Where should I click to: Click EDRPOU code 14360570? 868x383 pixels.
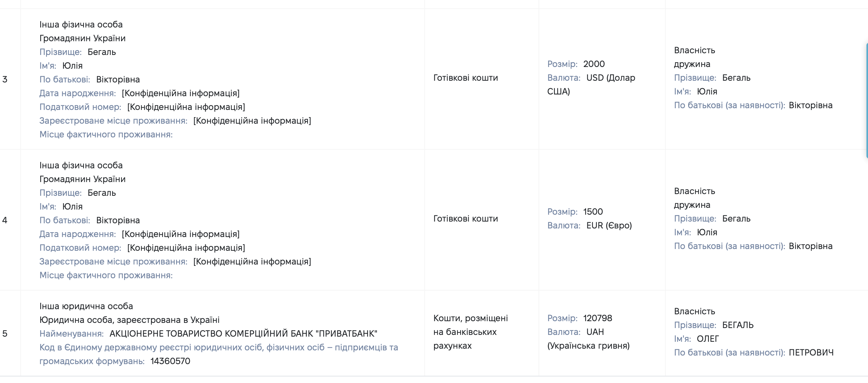[x=170, y=361]
